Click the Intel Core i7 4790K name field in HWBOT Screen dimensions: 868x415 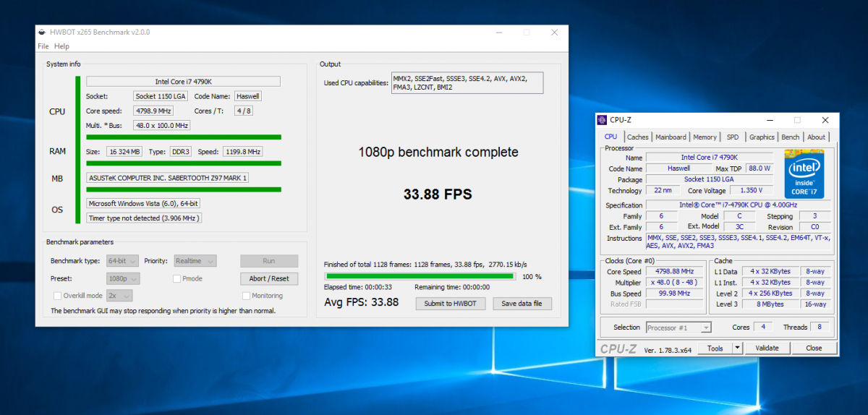(183, 82)
